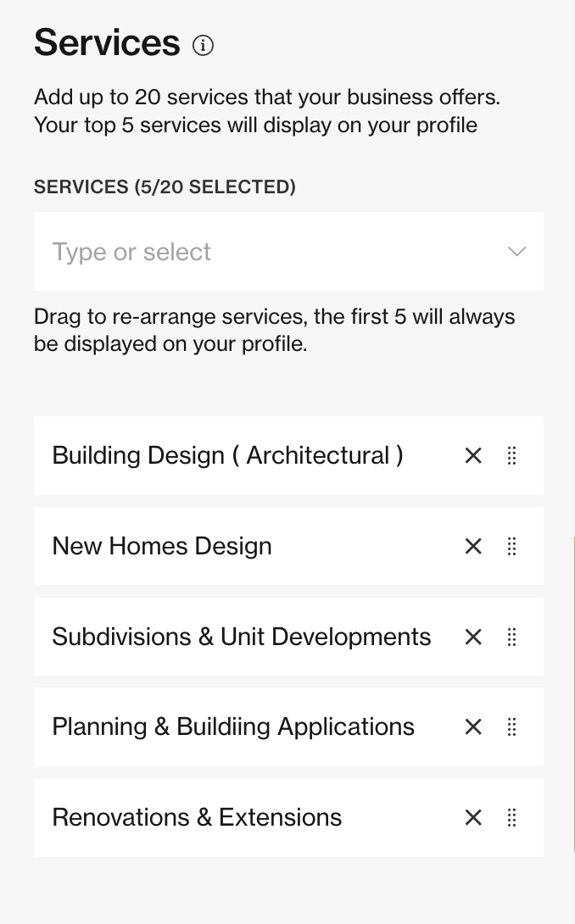The image size is (575, 924).
Task: Expand the services dropdown chevron
Action: click(x=516, y=252)
